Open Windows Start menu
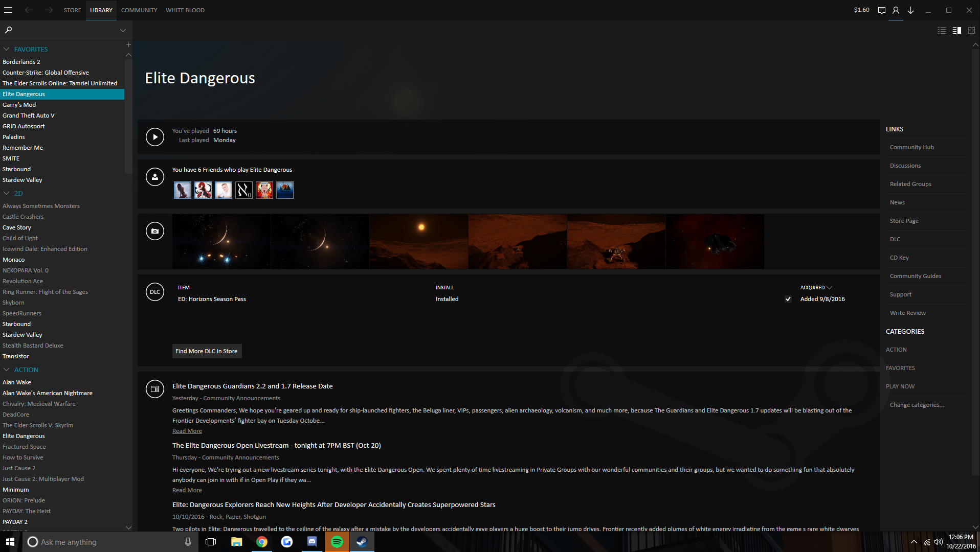This screenshot has width=980, height=552. click(x=10, y=542)
